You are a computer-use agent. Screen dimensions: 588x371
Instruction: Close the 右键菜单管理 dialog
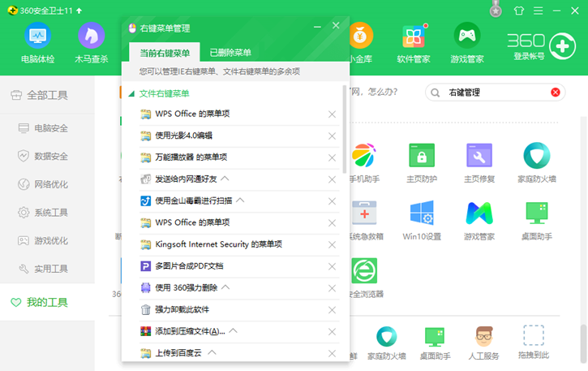pos(336,25)
